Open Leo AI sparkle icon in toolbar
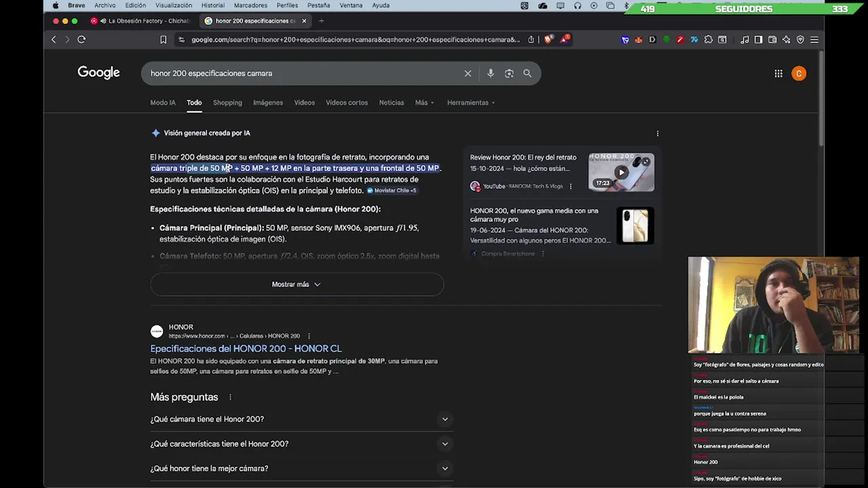 coord(787,39)
